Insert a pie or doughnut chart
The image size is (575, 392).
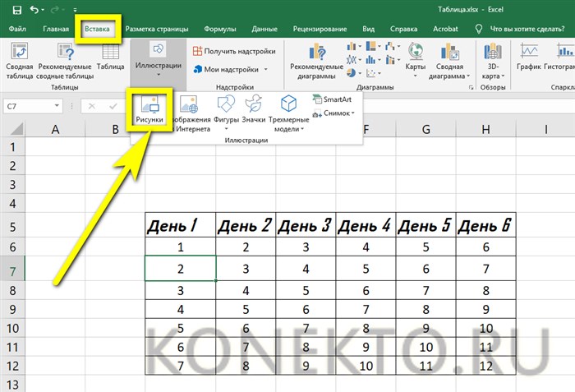(x=354, y=73)
